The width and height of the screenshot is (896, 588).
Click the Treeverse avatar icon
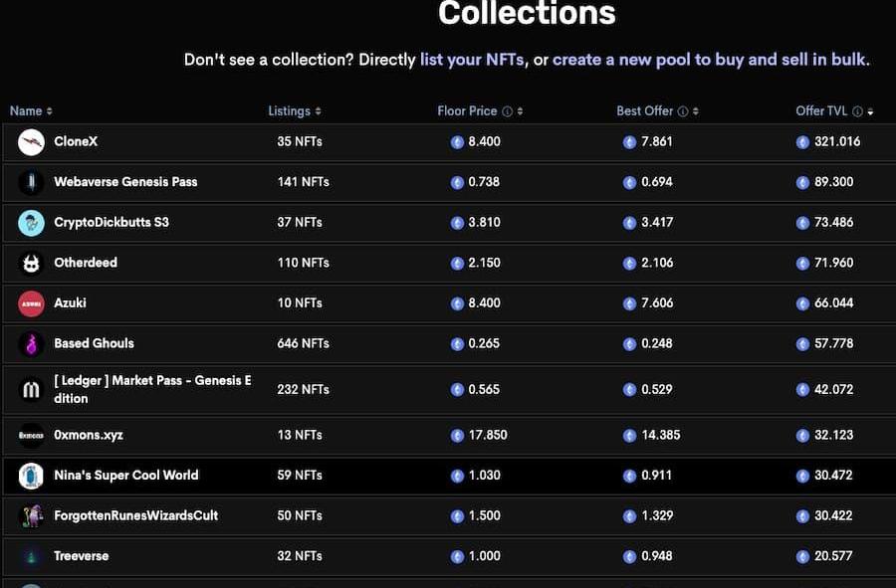coord(31,556)
